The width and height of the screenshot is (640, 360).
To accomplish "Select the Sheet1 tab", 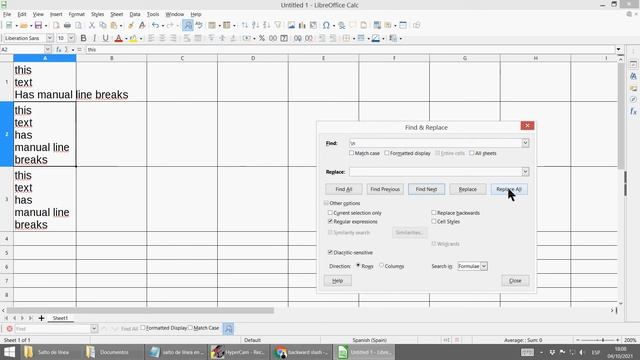I will point(60,318).
